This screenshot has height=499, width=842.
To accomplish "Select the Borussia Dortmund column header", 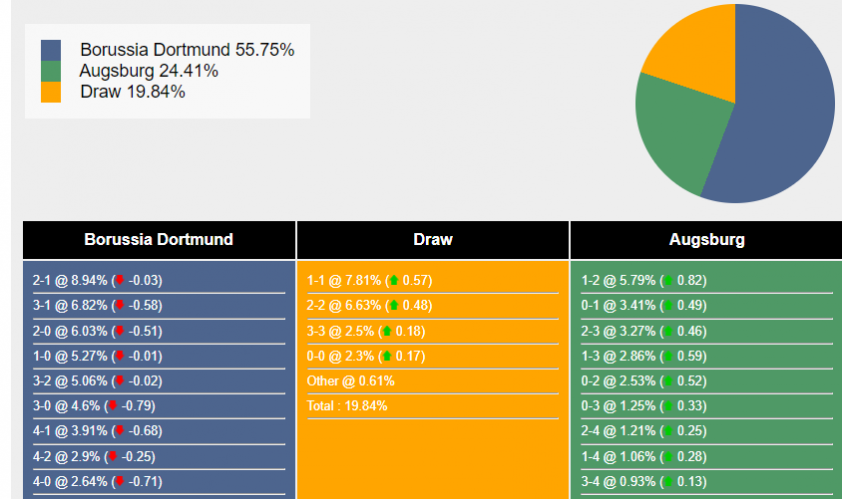I will click(x=159, y=240).
